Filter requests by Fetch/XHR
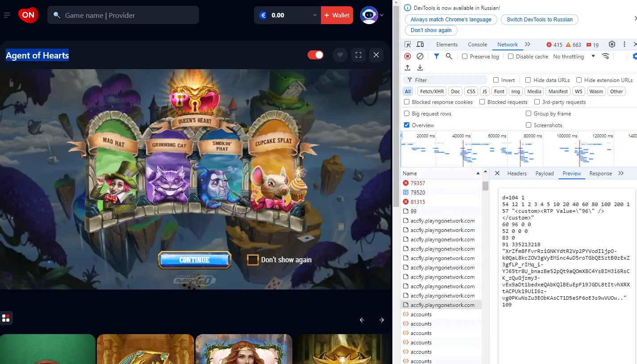The height and width of the screenshot is (364, 637). coord(432,91)
